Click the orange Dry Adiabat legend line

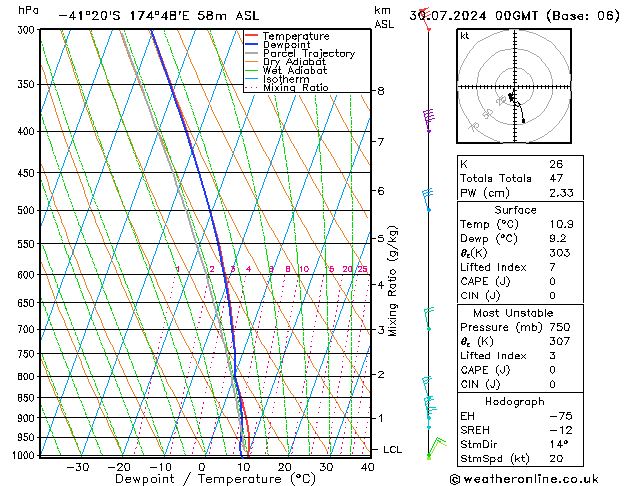click(251, 61)
